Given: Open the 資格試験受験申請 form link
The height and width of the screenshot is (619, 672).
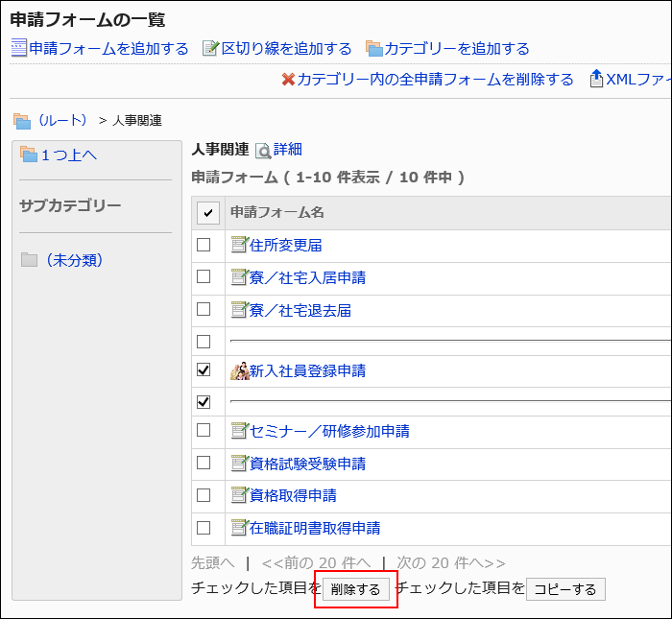Looking at the screenshot, I should pos(308,464).
